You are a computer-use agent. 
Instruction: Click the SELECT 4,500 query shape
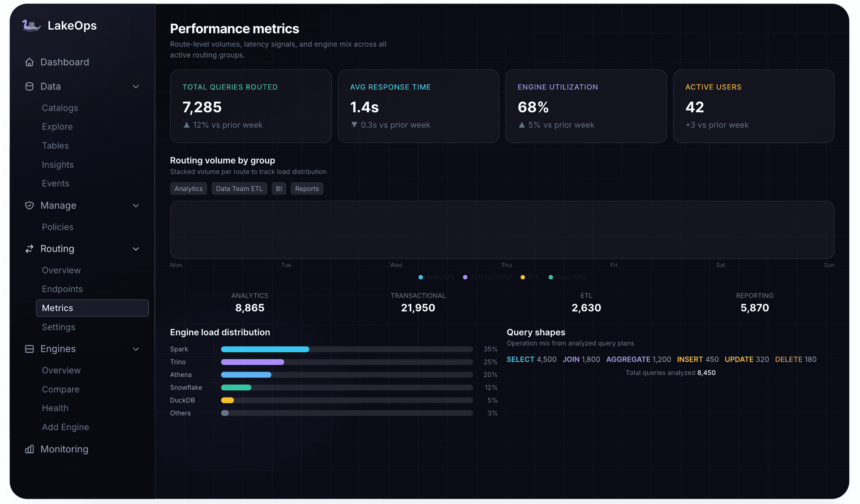pyautogui.click(x=531, y=359)
